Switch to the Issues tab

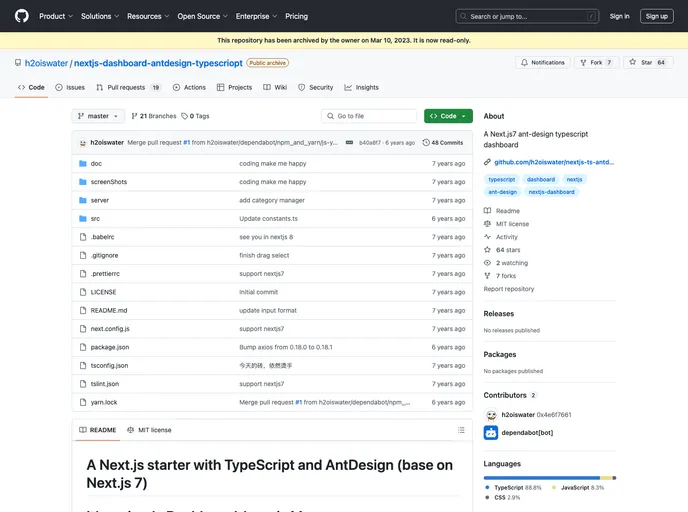(x=70, y=87)
